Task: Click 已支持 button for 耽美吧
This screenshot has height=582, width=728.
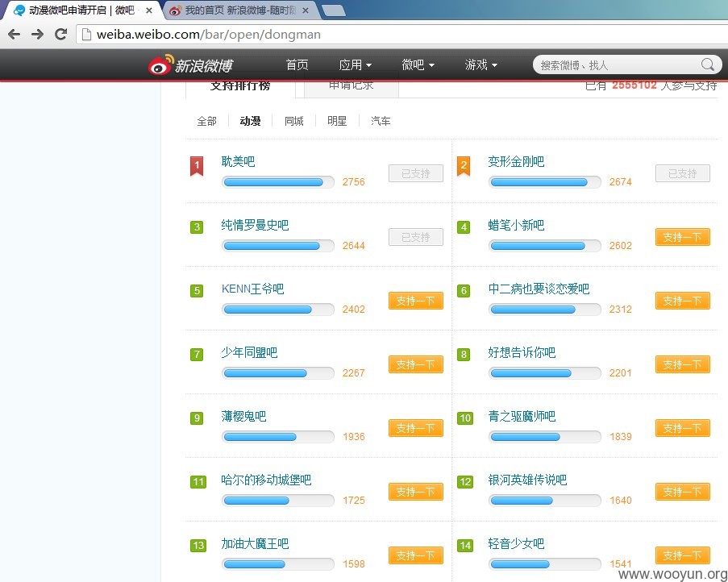Action: pos(415,173)
